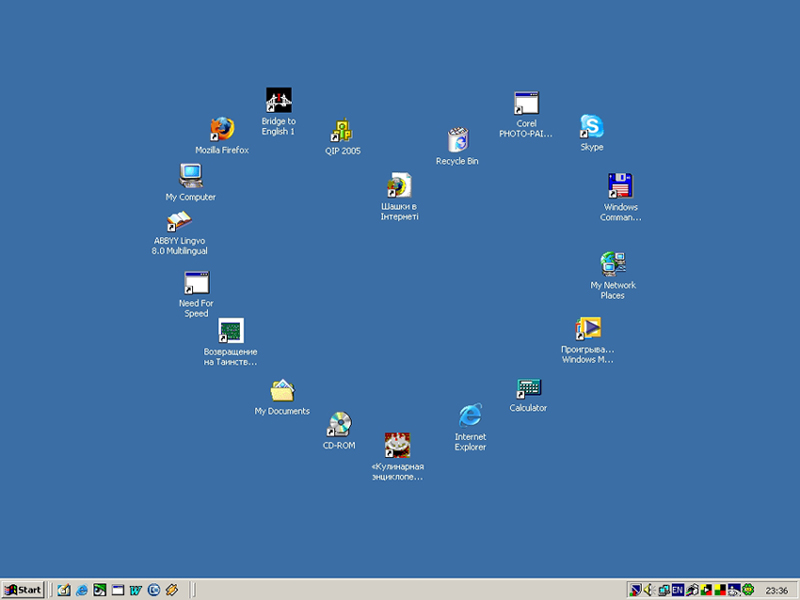The height and width of the screenshot is (600, 800).
Task: Click the window-shaped quick launch icon
Action: (x=118, y=590)
